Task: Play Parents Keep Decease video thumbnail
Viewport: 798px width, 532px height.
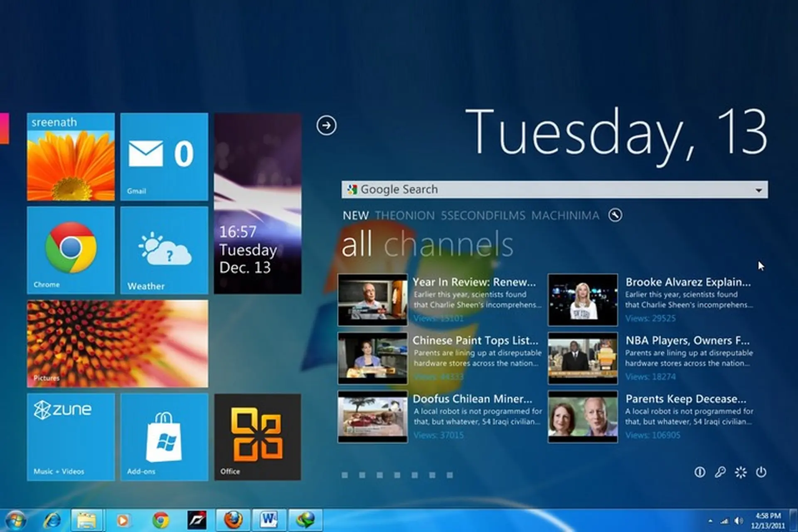Action: (583, 416)
